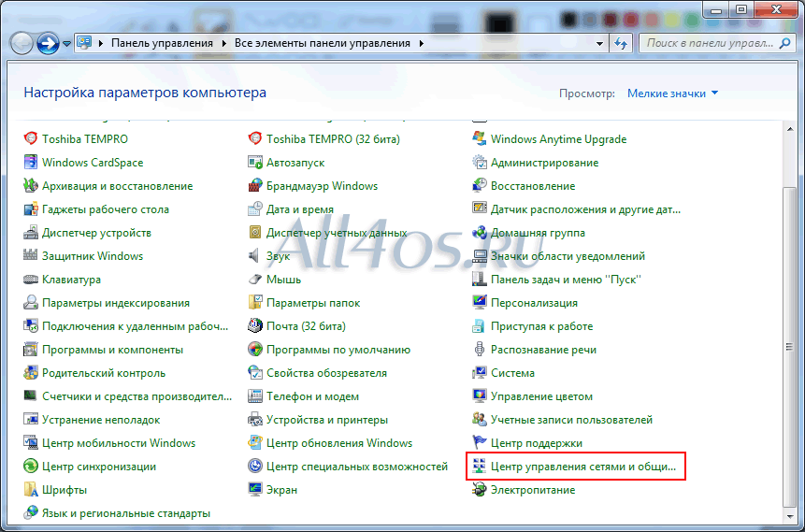Open the Программы по умолчанию link
Screen dimensions: 805x532
click(x=338, y=350)
